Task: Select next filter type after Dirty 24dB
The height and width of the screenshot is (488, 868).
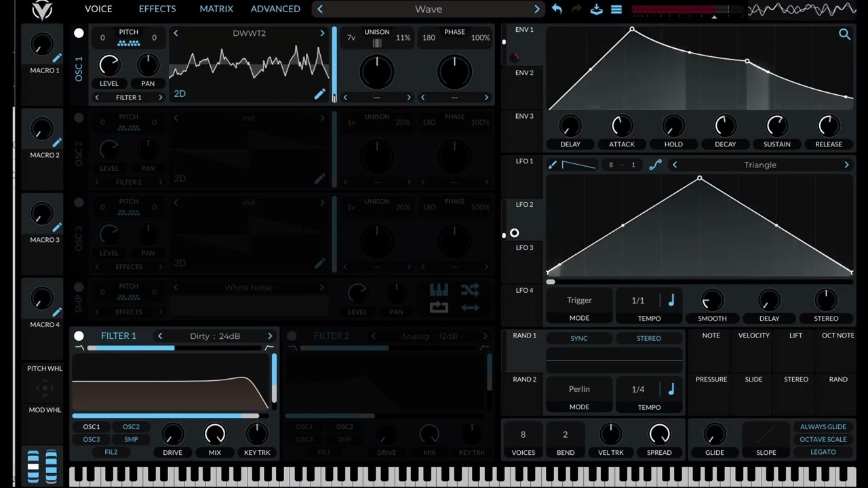Action: tap(270, 336)
